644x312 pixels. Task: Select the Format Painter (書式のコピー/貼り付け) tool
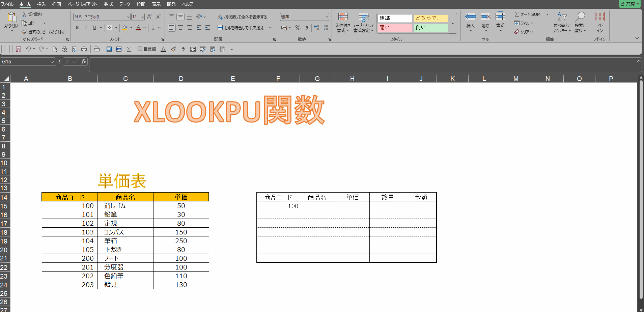pos(43,32)
